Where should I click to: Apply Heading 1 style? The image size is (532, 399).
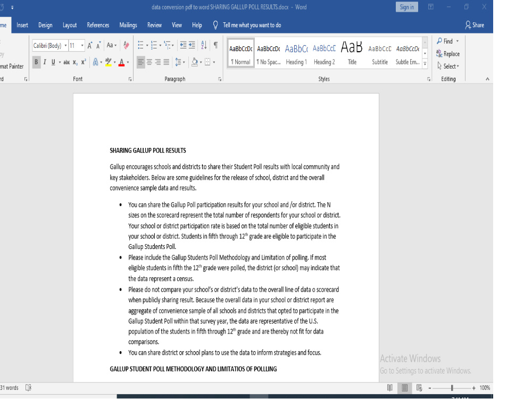tap(296, 54)
